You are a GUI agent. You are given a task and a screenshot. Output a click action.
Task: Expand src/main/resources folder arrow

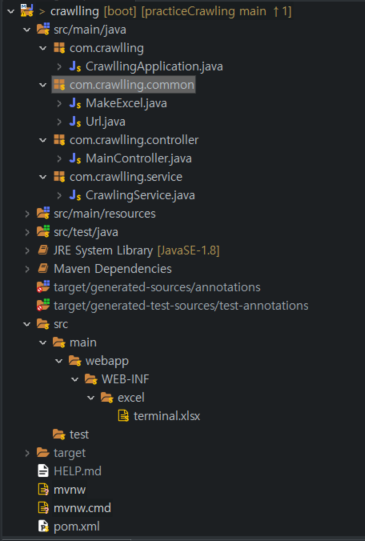point(27,214)
